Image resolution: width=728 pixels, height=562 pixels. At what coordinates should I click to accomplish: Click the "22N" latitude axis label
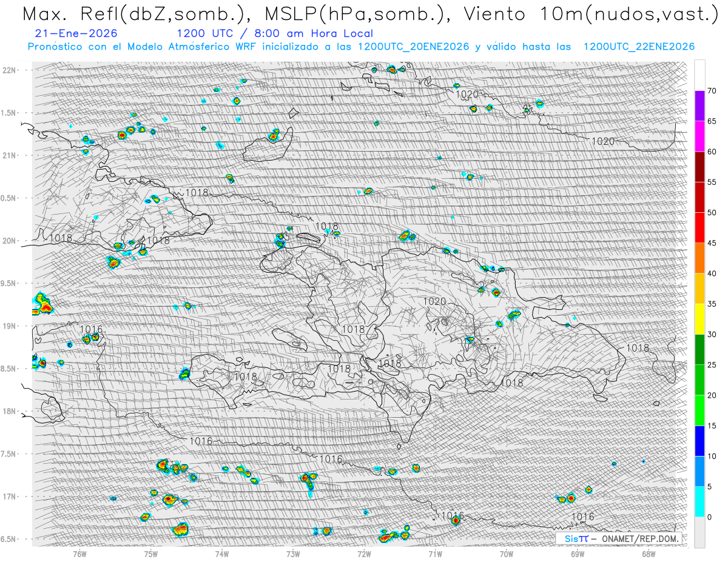pos(8,70)
